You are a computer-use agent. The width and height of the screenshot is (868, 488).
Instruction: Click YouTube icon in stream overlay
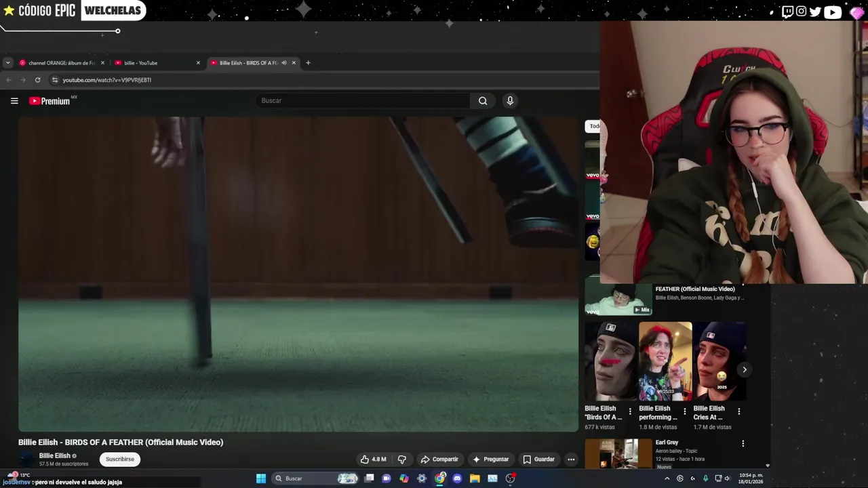pyautogui.click(x=833, y=12)
